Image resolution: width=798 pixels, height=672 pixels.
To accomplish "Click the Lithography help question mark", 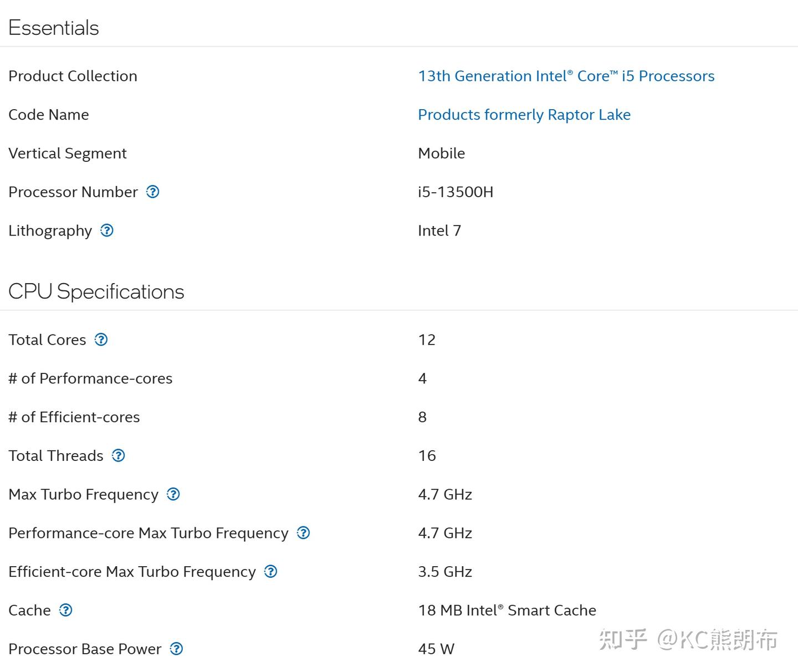I will pos(107,230).
